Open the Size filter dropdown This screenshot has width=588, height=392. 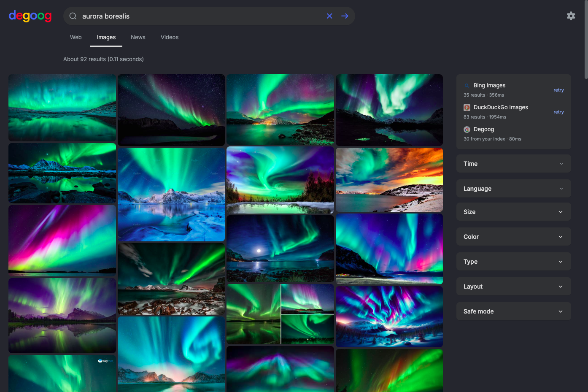point(514,212)
